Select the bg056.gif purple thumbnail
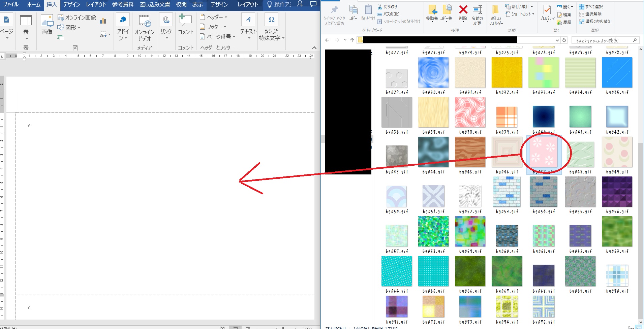This screenshot has height=329, width=644. (x=617, y=192)
